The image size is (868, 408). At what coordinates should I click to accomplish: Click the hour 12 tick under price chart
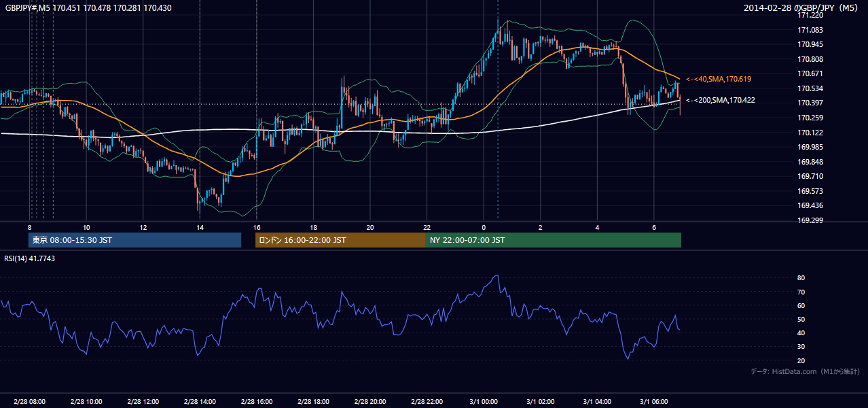coord(143,227)
